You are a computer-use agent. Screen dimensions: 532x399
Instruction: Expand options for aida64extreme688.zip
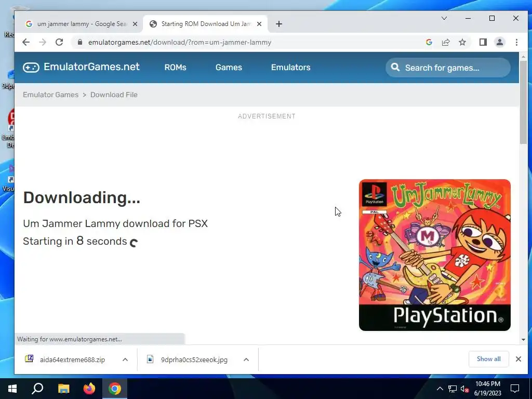click(x=125, y=360)
